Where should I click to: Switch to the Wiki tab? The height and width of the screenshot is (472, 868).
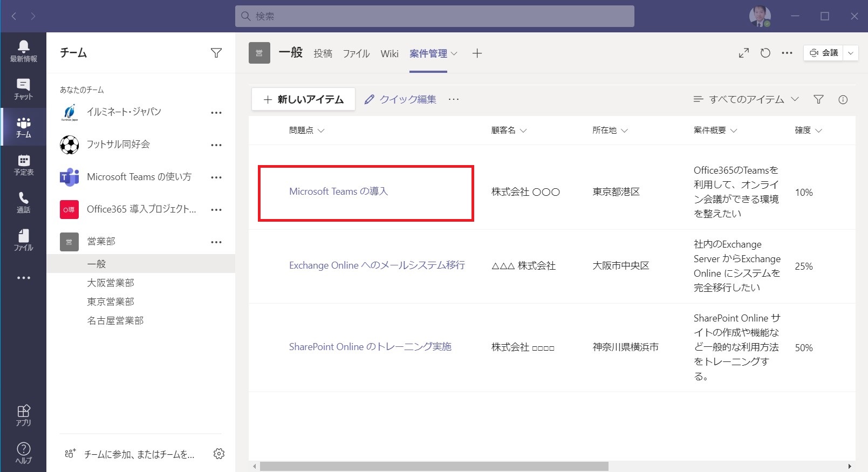pyautogui.click(x=389, y=53)
